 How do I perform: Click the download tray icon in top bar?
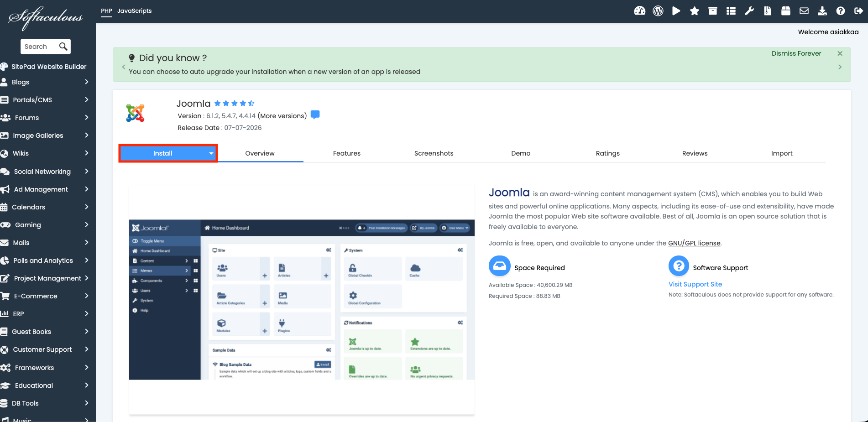[x=822, y=11]
